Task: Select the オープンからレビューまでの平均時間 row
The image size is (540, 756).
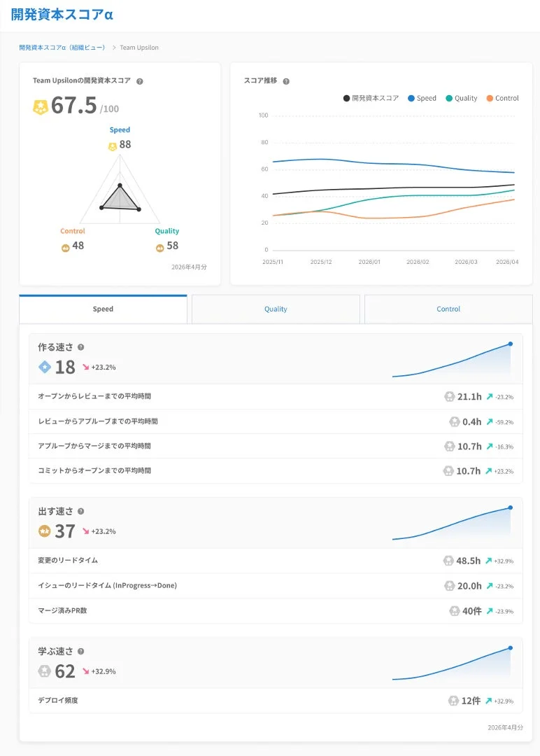Action: pyautogui.click(x=276, y=396)
